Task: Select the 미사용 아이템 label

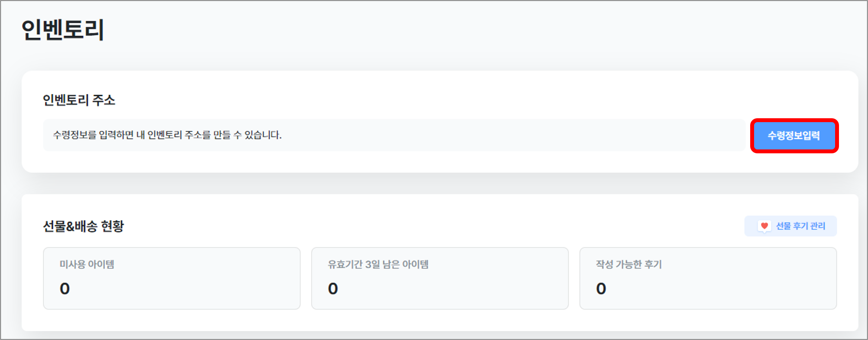Action: pos(87,264)
